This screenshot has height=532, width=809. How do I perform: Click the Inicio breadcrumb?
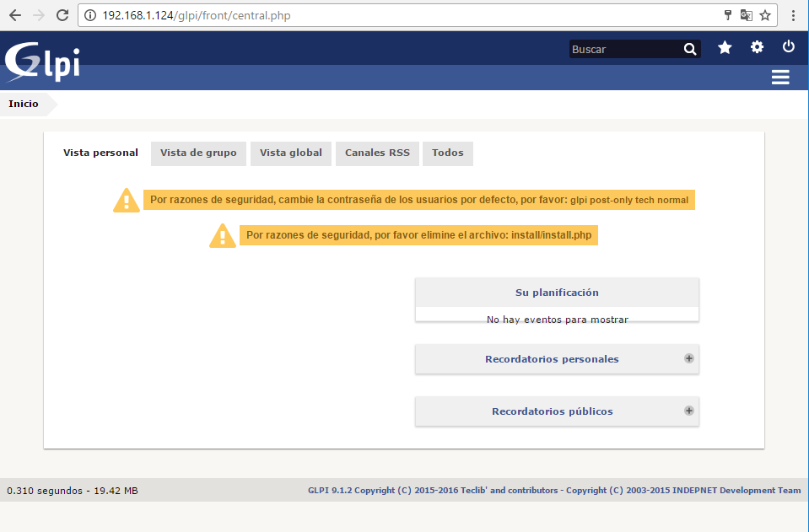pyautogui.click(x=24, y=104)
